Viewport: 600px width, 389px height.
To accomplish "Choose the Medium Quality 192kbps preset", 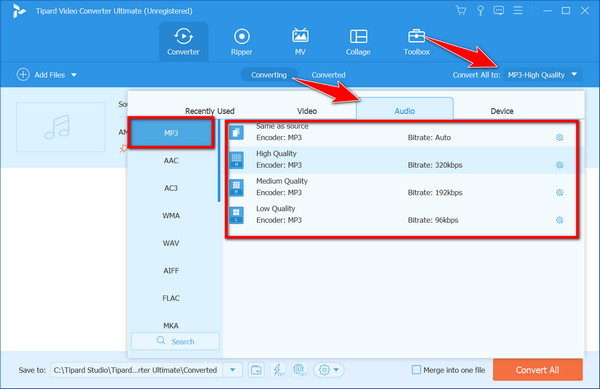I will pyautogui.click(x=402, y=187).
